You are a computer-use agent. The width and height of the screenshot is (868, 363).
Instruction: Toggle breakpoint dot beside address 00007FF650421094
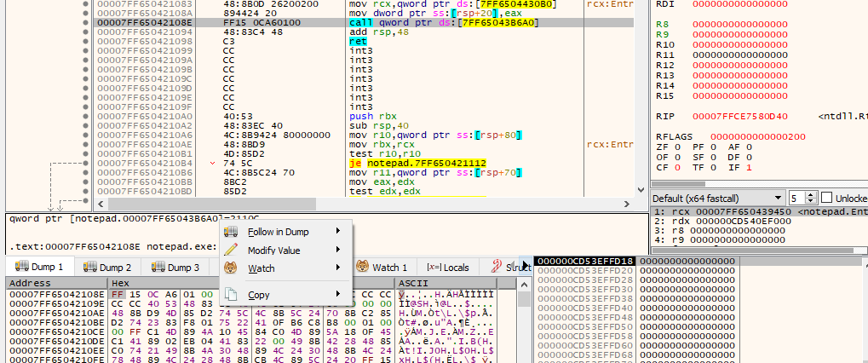[x=85, y=32]
